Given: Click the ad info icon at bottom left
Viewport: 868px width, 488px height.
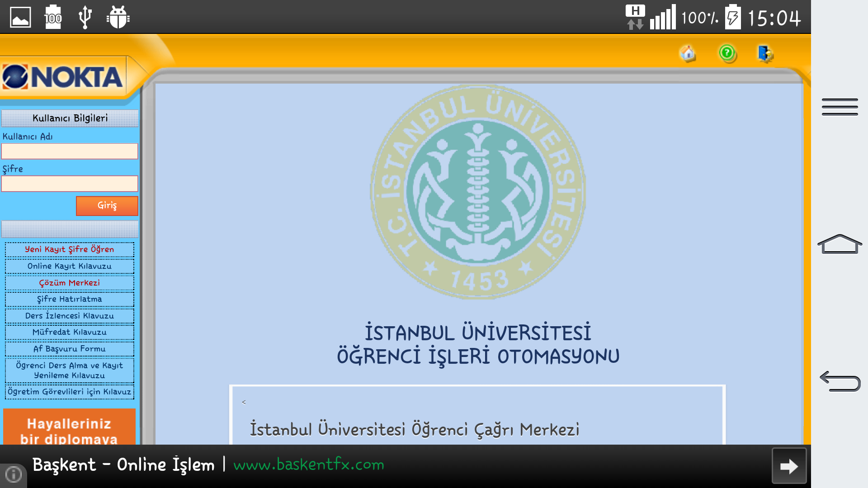Looking at the screenshot, I should pos(13,474).
